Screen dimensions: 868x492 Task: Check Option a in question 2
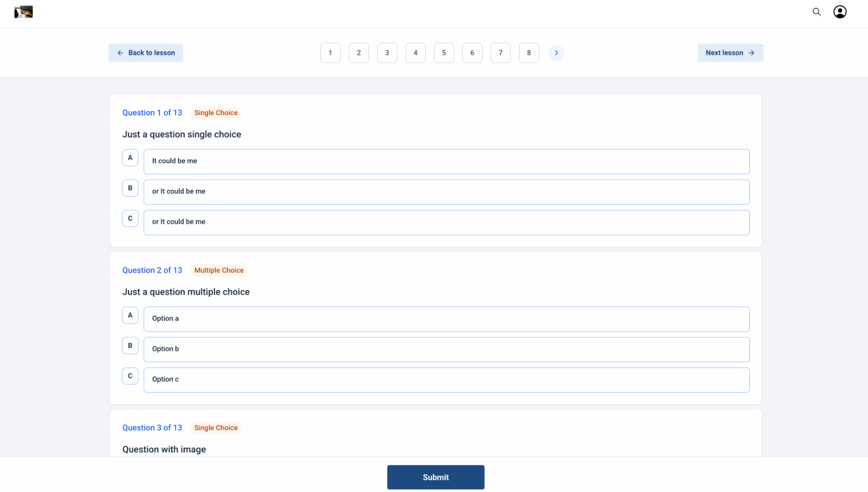coord(446,319)
